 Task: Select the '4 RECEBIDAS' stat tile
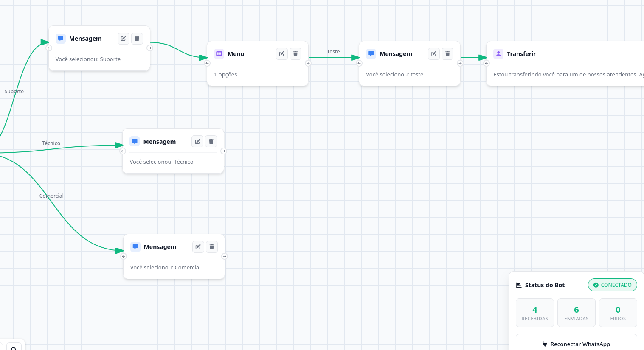[535, 313]
